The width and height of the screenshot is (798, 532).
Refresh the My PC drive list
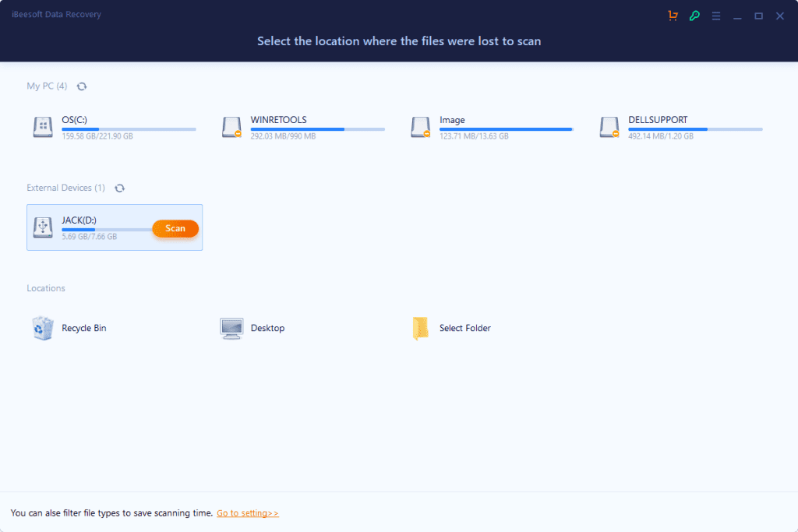pyautogui.click(x=81, y=86)
